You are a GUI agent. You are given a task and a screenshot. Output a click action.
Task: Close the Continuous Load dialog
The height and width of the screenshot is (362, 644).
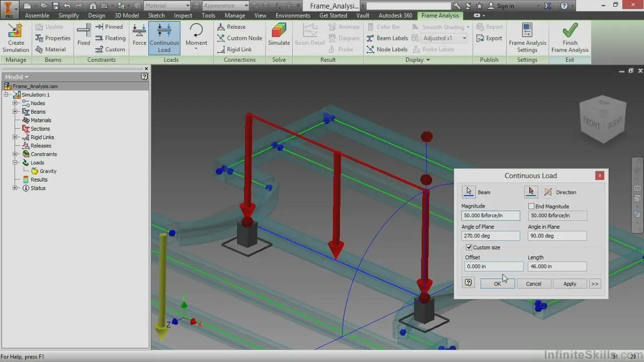[x=599, y=175]
